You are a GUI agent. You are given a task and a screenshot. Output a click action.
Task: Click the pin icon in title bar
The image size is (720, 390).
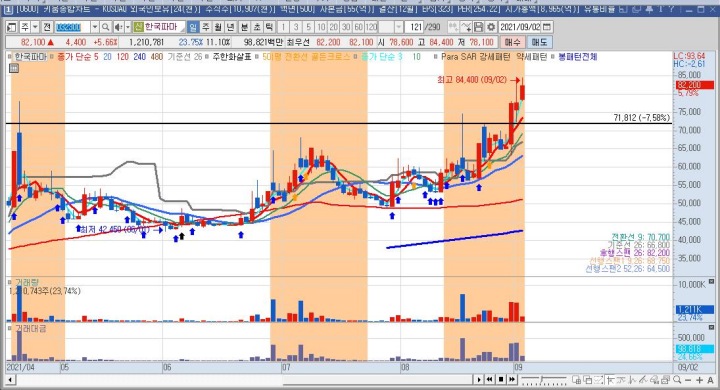[x=649, y=9]
